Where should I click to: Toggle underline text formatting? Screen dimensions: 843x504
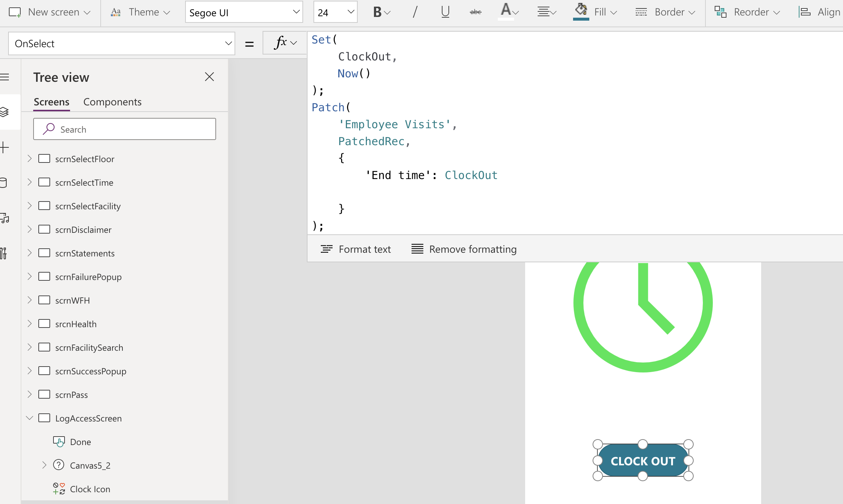(445, 12)
